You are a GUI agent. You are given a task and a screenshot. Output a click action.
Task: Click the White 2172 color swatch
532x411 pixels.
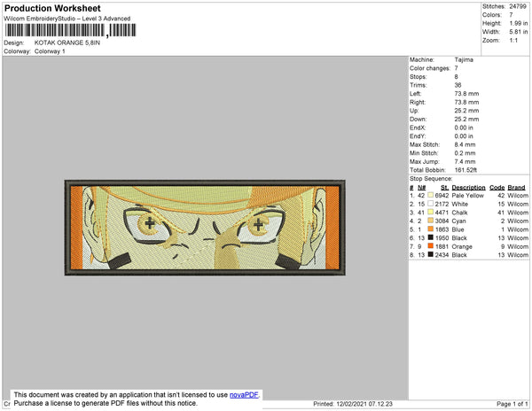tap(431, 204)
